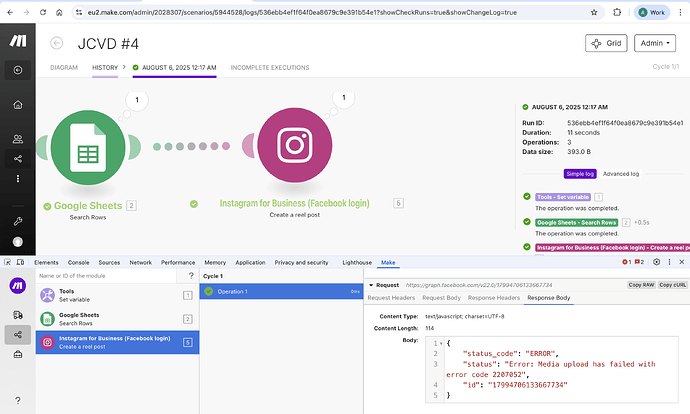
Task: Open Scenarios share icon in Make sidebar
Action: click(x=18, y=159)
